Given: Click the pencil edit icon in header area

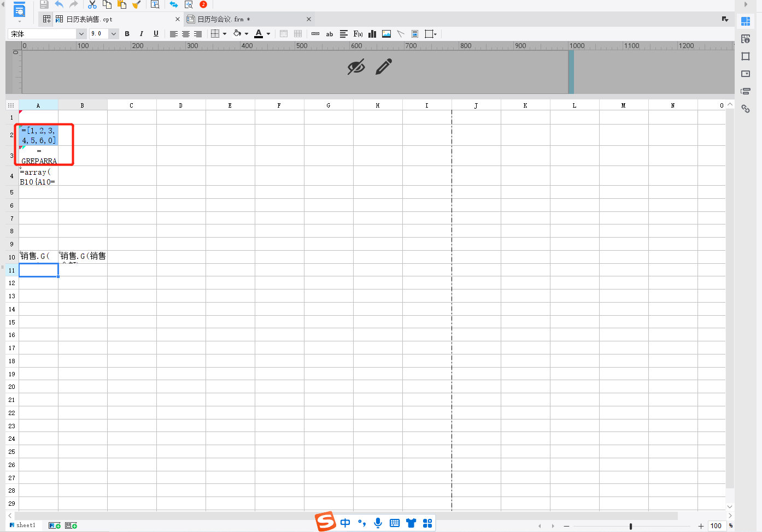Looking at the screenshot, I should coord(384,67).
